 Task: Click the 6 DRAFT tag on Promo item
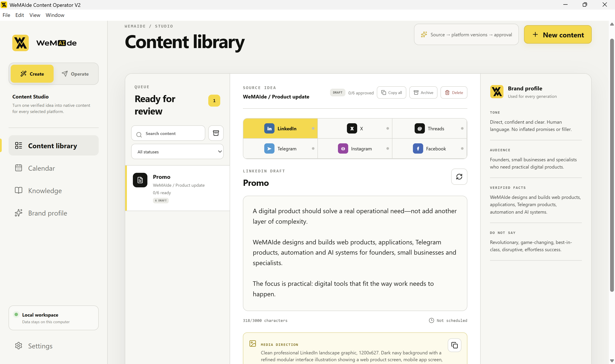[161, 200]
